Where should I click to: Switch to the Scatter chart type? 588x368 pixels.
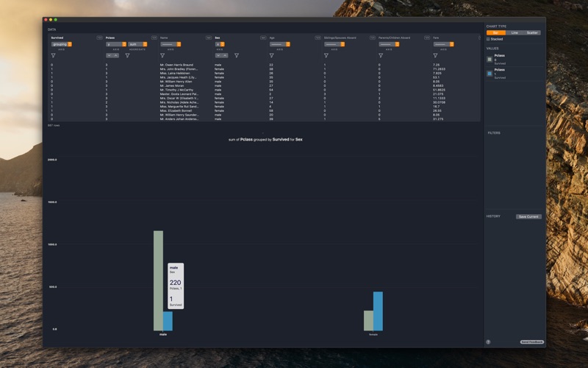532,33
